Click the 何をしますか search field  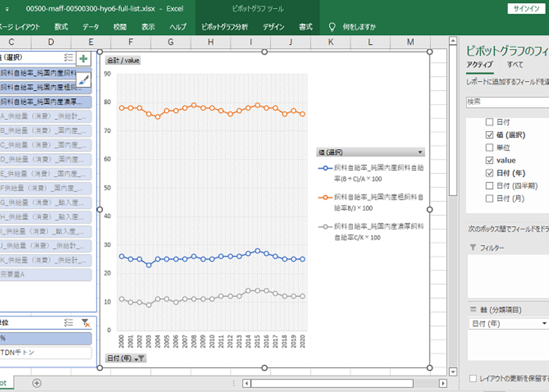pyautogui.click(x=359, y=27)
